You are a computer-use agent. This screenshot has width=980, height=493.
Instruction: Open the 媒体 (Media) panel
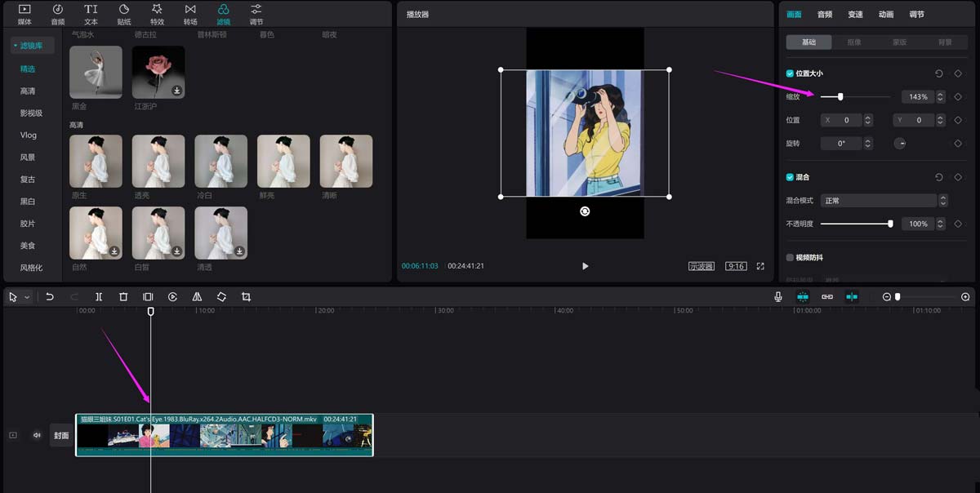tap(24, 14)
